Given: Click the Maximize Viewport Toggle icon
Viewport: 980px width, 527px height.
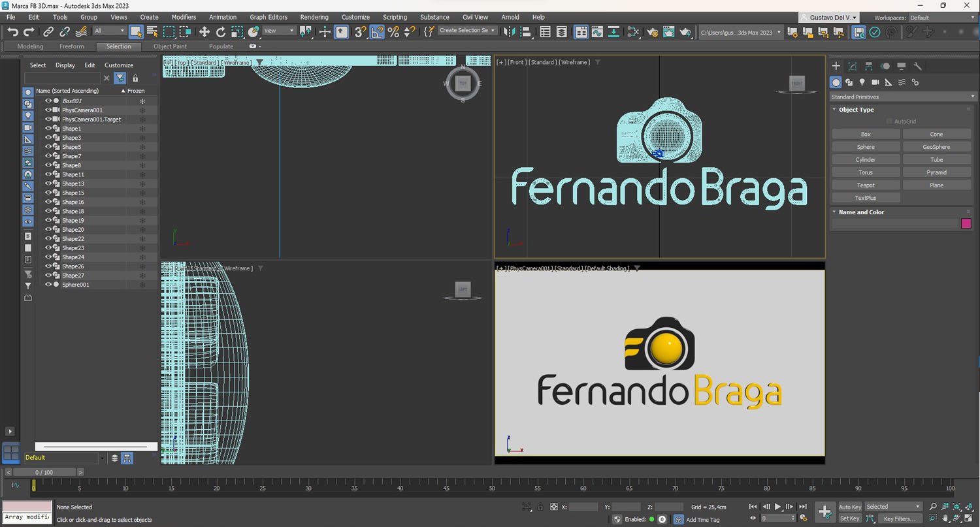Looking at the screenshot, I should pos(969,519).
